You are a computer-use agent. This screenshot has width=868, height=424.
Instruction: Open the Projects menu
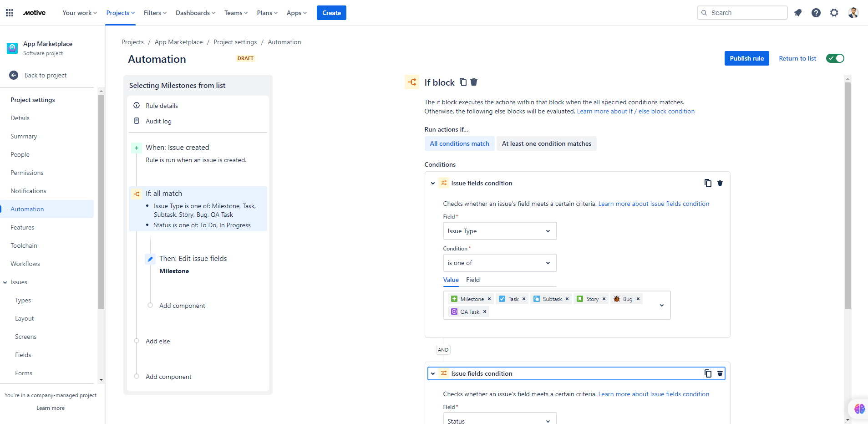(121, 13)
